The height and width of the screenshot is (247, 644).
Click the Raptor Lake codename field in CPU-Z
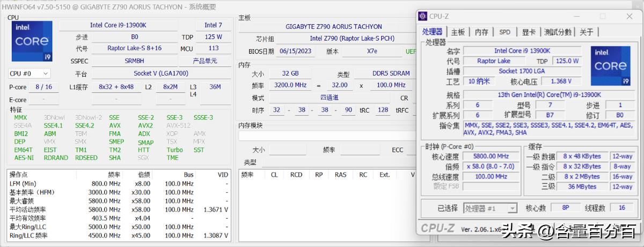494,61
